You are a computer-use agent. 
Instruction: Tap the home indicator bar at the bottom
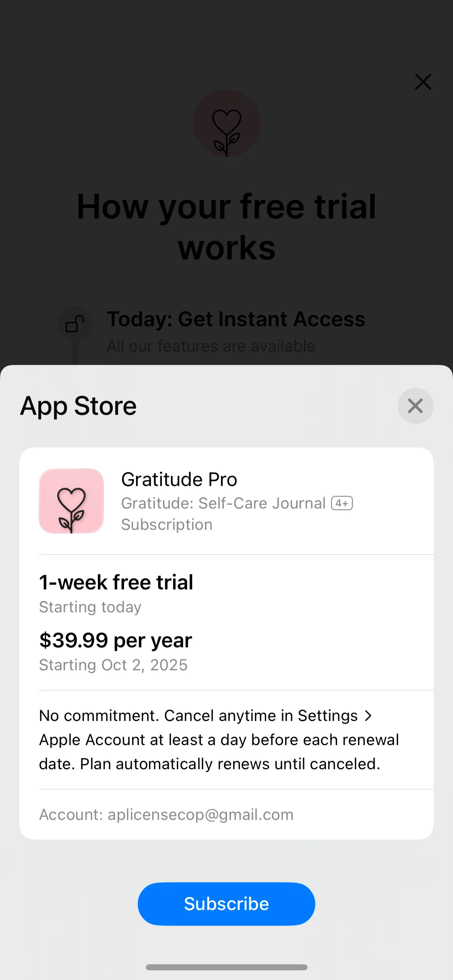(x=226, y=967)
